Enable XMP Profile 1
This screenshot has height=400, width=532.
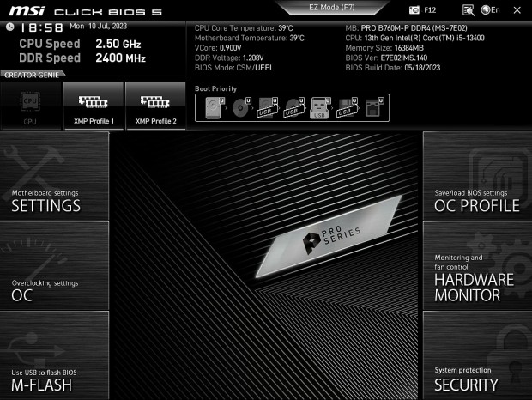pyautogui.click(x=94, y=106)
